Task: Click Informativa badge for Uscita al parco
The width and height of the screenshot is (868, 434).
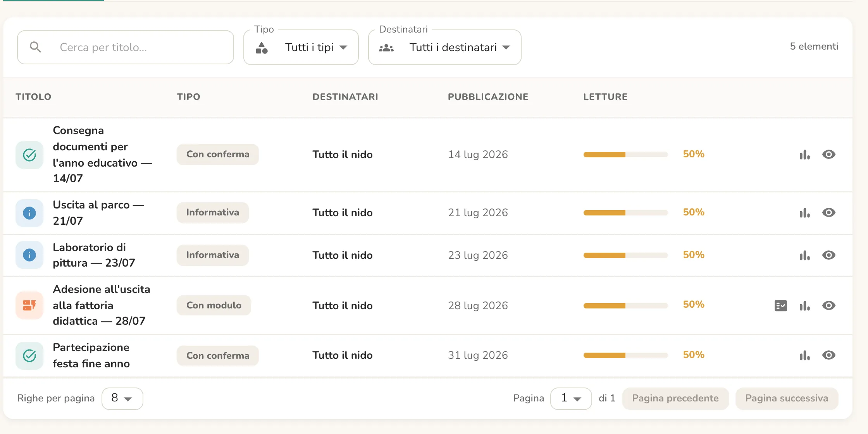Action: (x=213, y=212)
